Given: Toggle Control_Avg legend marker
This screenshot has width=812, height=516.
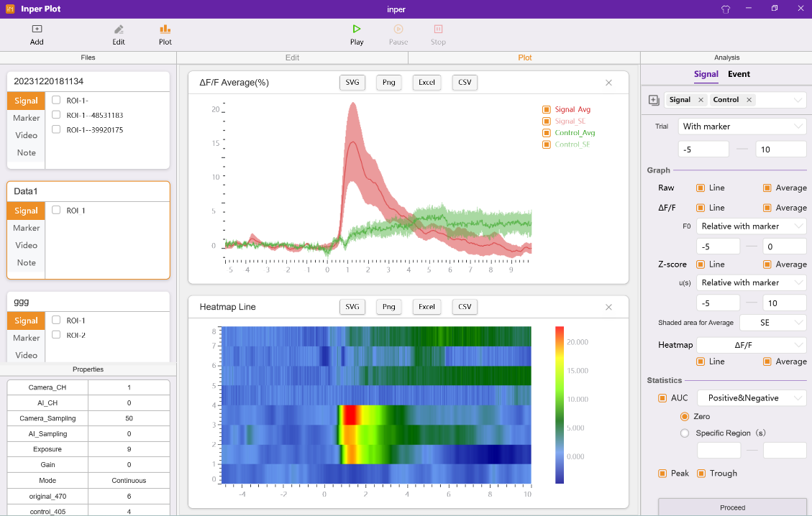Looking at the screenshot, I should pos(547,132).
